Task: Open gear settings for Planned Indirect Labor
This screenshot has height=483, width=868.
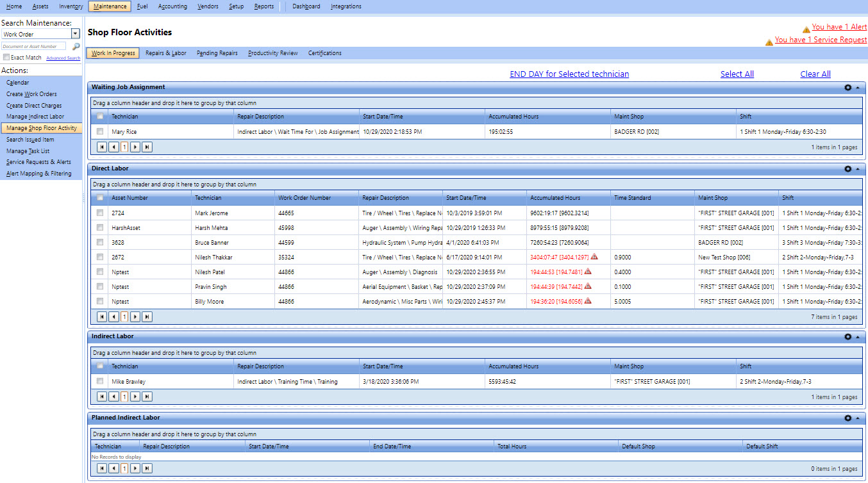Action: click(x=847, y=418)
